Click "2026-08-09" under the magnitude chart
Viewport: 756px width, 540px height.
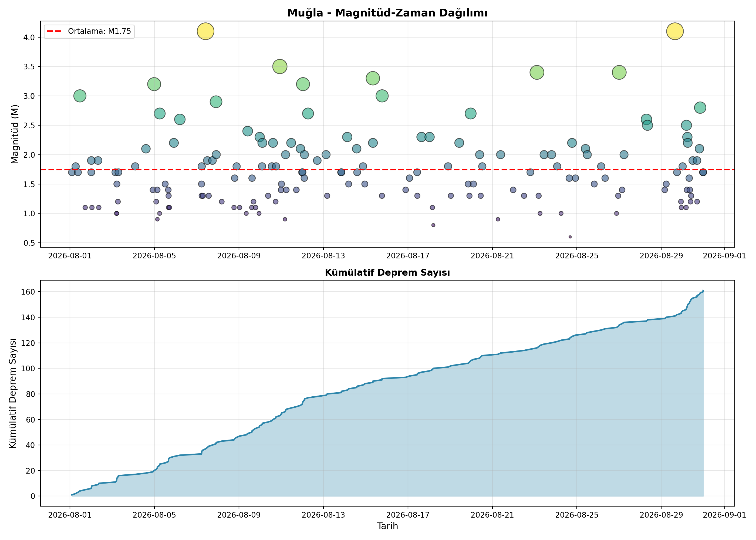pos(239,256)
